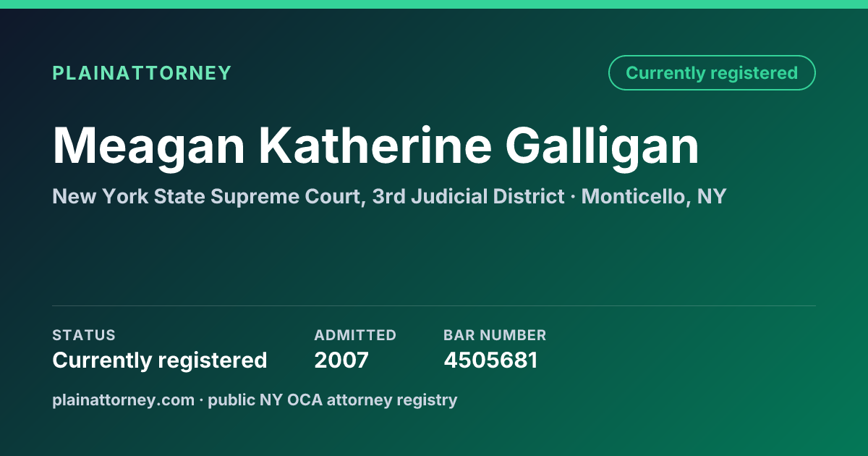Click the STATUS label
The height and width of the screenshot is (456, 868).
coord(84,335)
